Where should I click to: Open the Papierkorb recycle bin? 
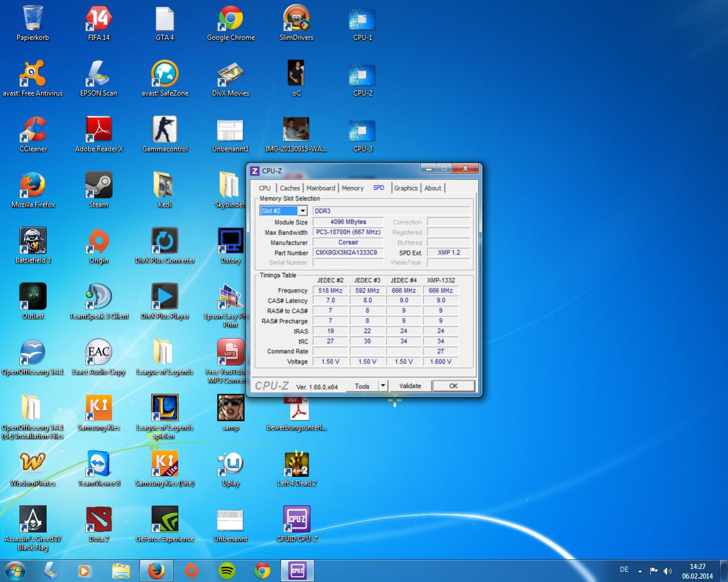(x=33, y=19)
